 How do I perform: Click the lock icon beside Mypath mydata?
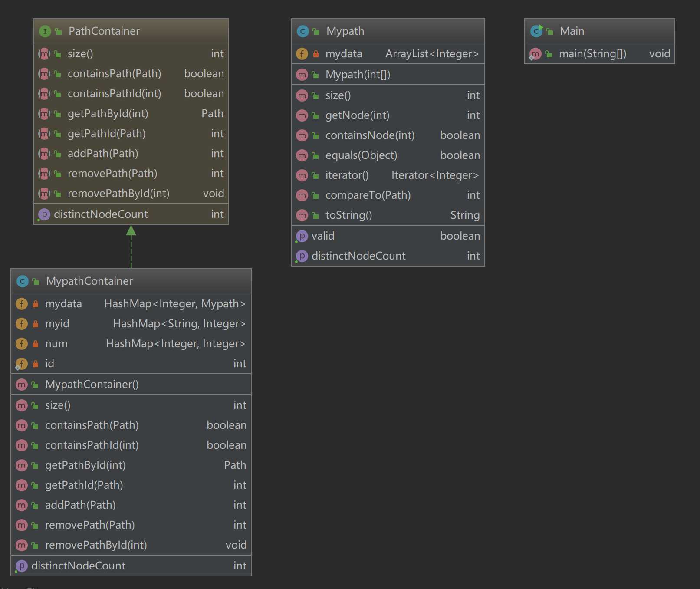(x=316, y=54)
